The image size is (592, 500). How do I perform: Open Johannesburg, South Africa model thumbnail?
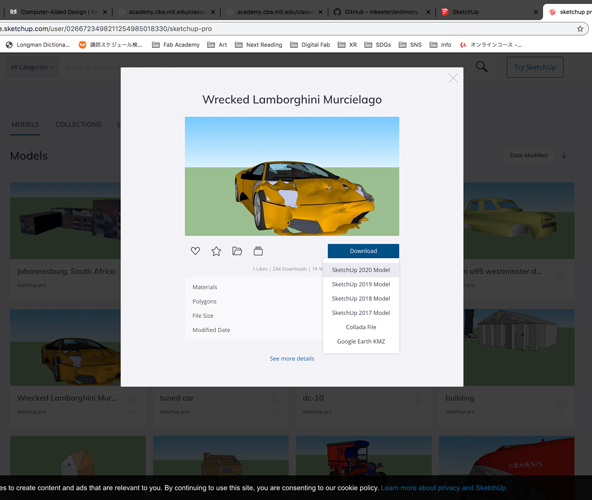[65, 221]
